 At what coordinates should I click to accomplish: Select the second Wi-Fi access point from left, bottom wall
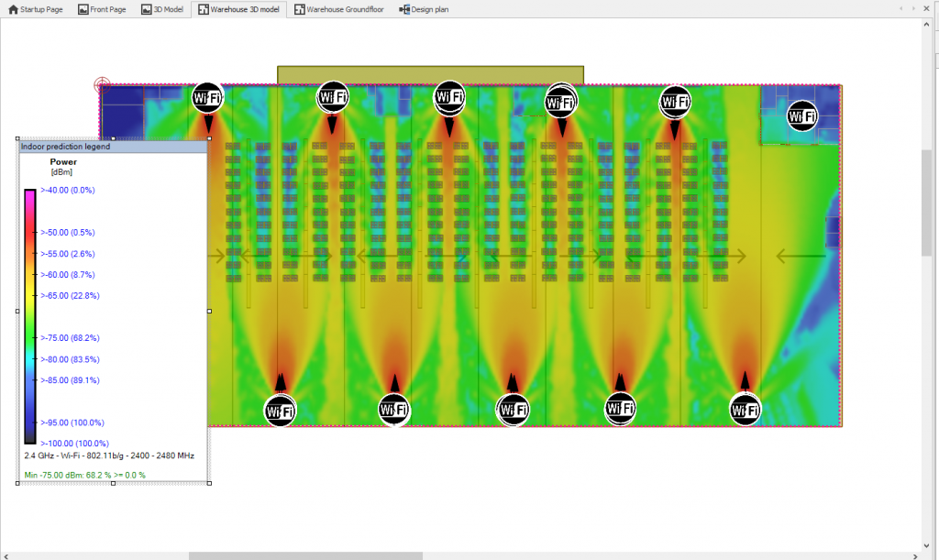click(x=394, y=409)
